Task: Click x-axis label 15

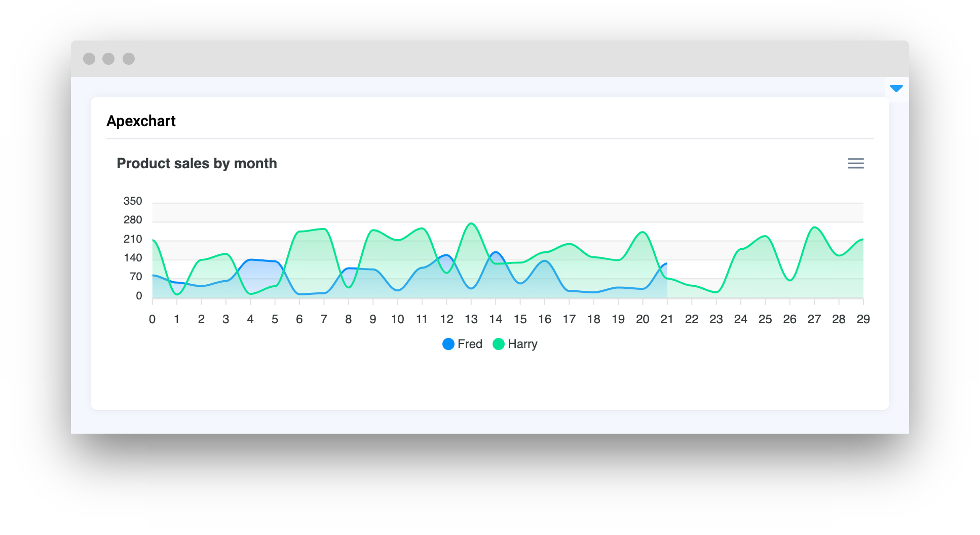Action: click(520, 319)
